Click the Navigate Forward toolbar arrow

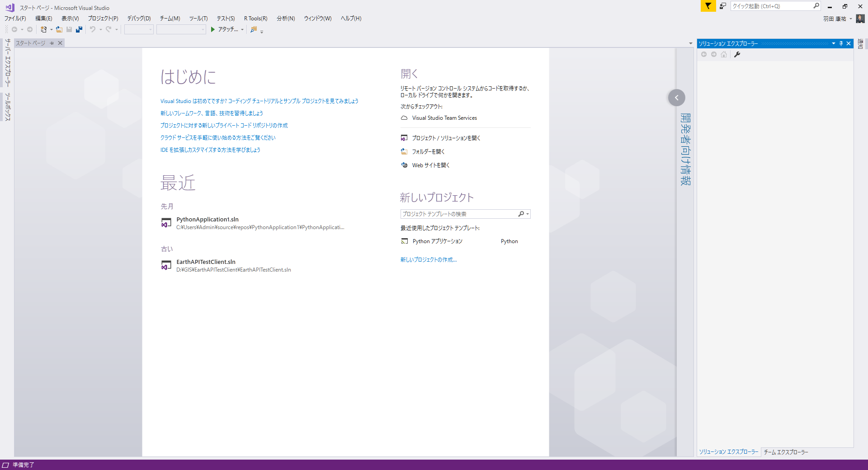click(x=30, y=29)
